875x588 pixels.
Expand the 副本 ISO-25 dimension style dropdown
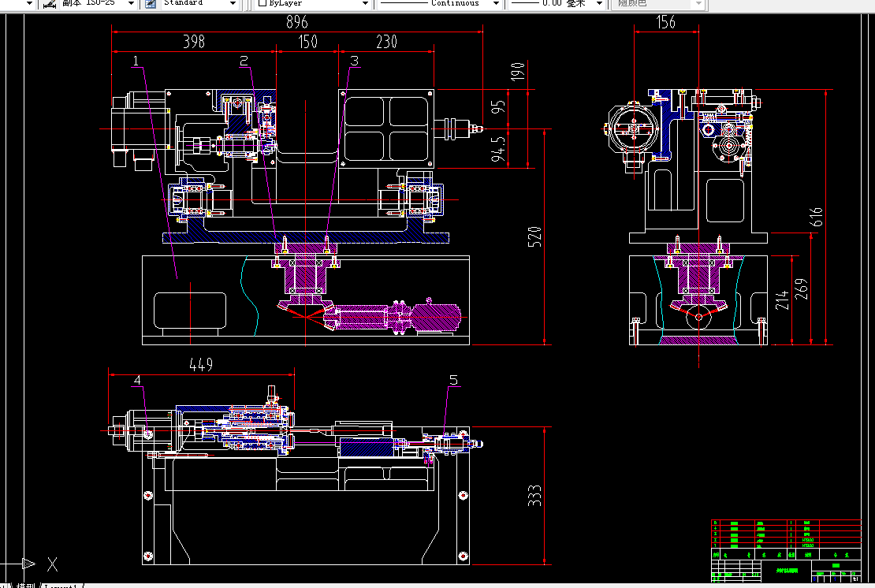131,3
